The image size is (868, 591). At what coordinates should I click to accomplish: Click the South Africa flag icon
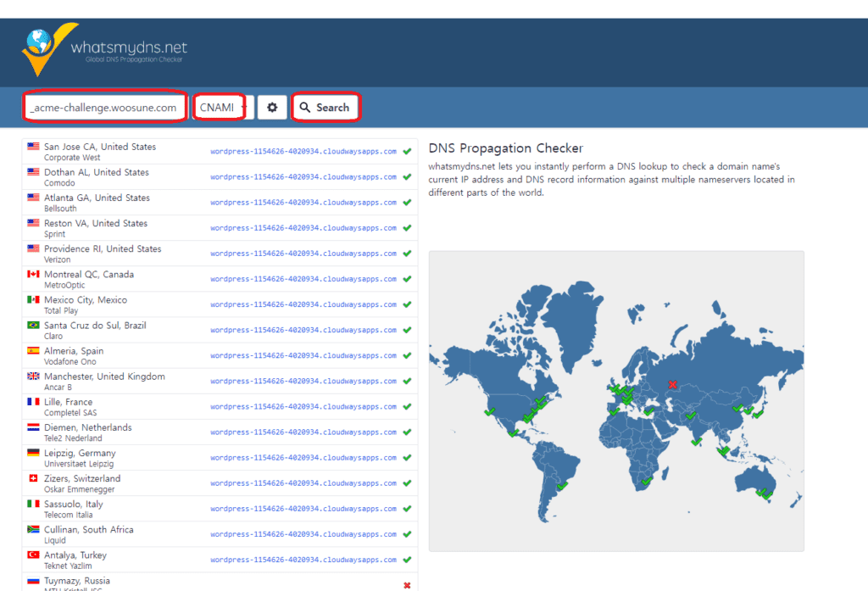pos(33,529)
